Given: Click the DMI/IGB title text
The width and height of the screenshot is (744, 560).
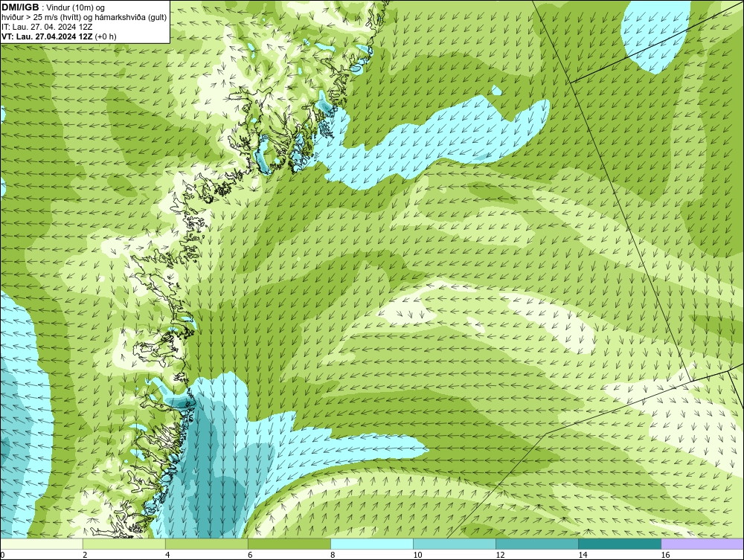Looking at the screenshot, I should coord(20,7).
